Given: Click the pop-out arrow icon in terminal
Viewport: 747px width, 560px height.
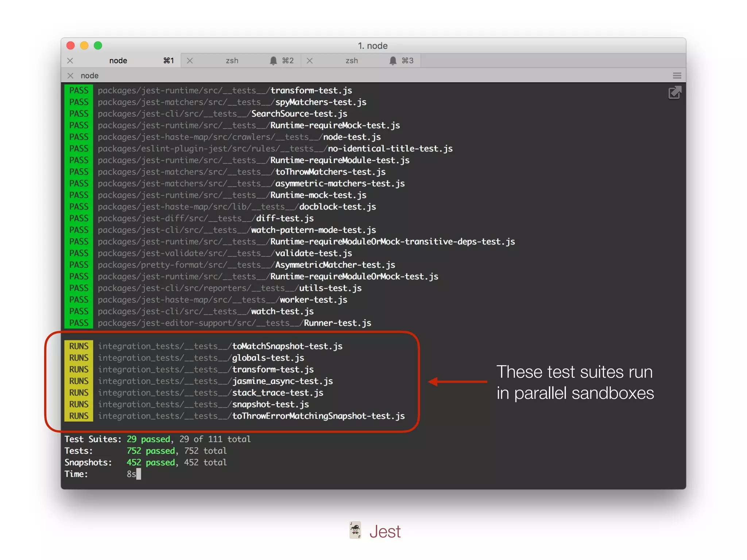Looking at the screenshot, I should 674,93.
